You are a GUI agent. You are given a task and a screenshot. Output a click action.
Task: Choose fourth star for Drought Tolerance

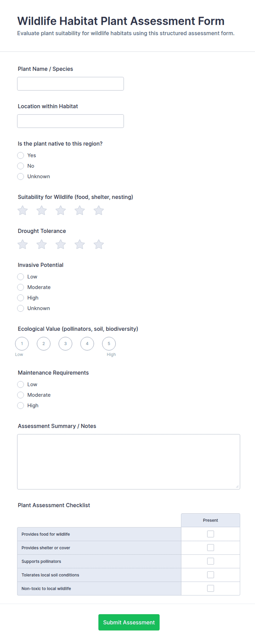80,244
